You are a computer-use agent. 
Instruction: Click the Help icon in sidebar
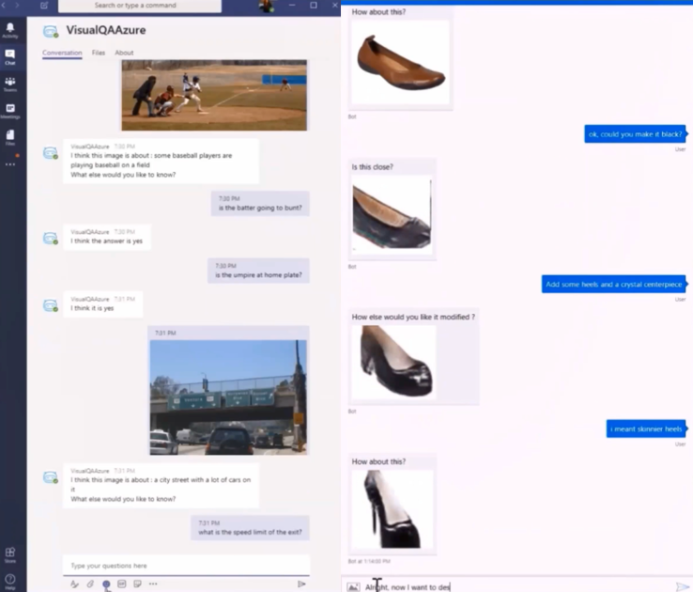coord(10,579)
